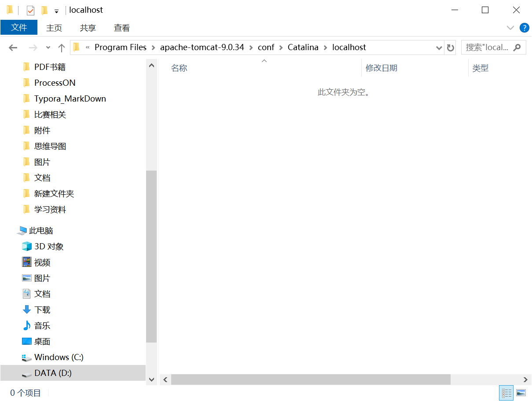Go forward with the right arrow
This screenshot has height=401, width=532.
tap(33, 47)
